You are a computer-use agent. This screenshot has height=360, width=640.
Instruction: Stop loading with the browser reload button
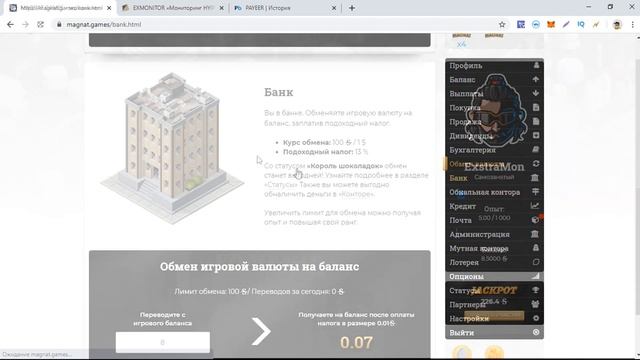(x=40, y=24)
